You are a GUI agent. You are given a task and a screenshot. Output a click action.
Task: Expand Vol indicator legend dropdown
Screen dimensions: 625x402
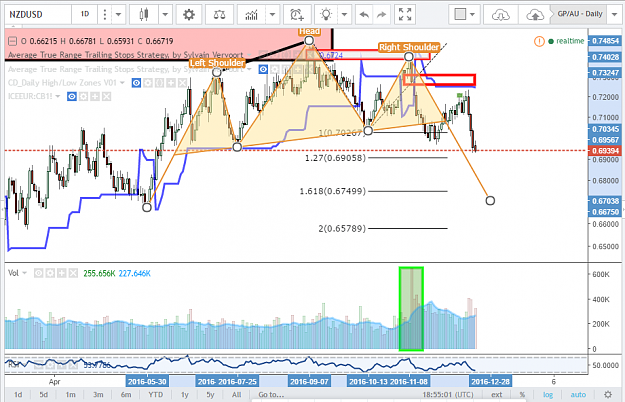tap(25, 273)
